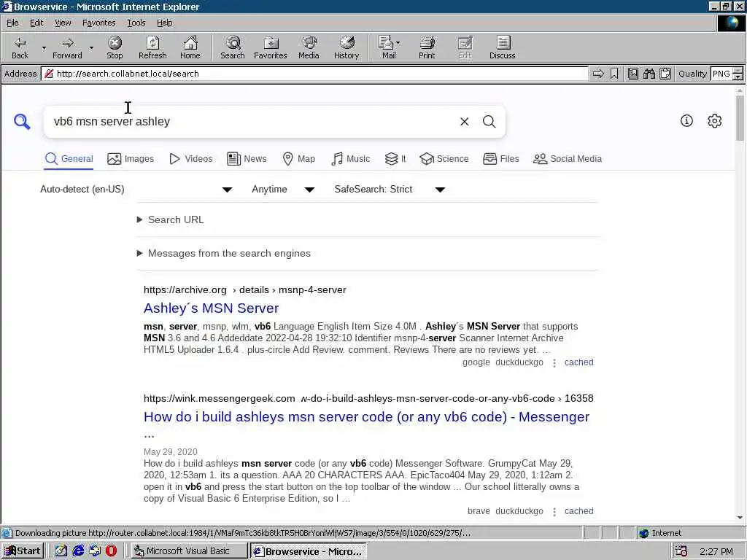Click the bookmarks book icon left of the binoculars
747x560 pixels.
(x=633, y=74)
